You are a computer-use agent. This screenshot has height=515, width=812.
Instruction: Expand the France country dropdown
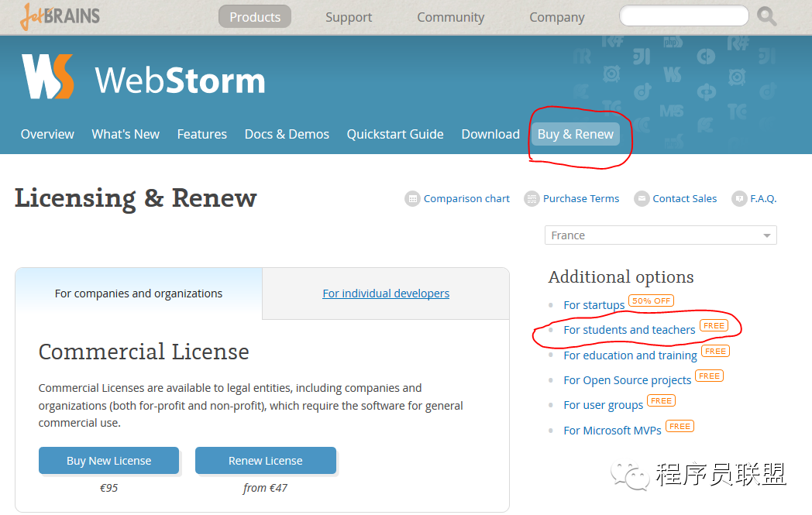pos(661,235)
